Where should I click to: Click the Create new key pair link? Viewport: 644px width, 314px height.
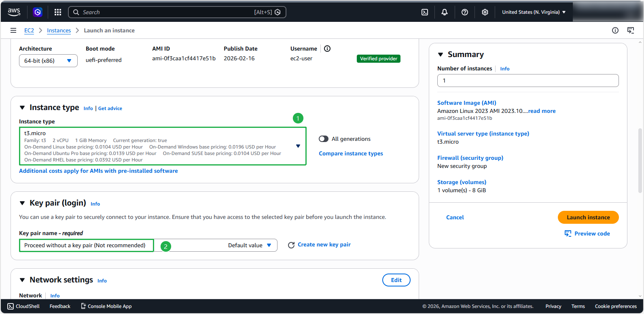[x=324, y=245]
